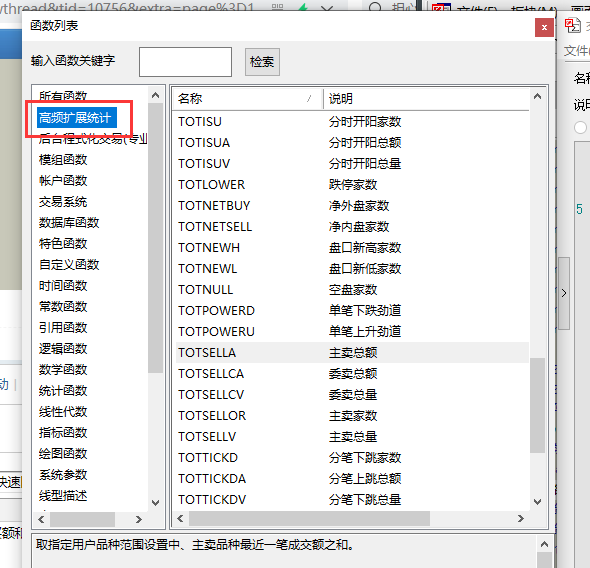
Task: Click inside the function keyword search box
Action: tap(185, 62)
